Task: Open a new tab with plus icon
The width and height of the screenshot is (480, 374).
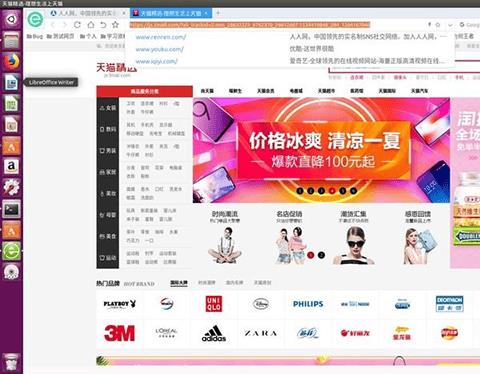Action: [218, 13]
